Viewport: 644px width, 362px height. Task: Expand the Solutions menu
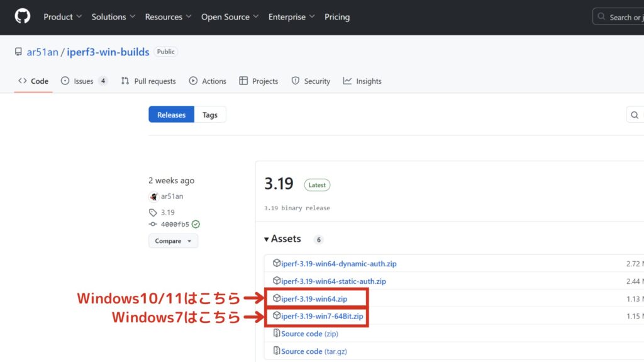[113, 17]
